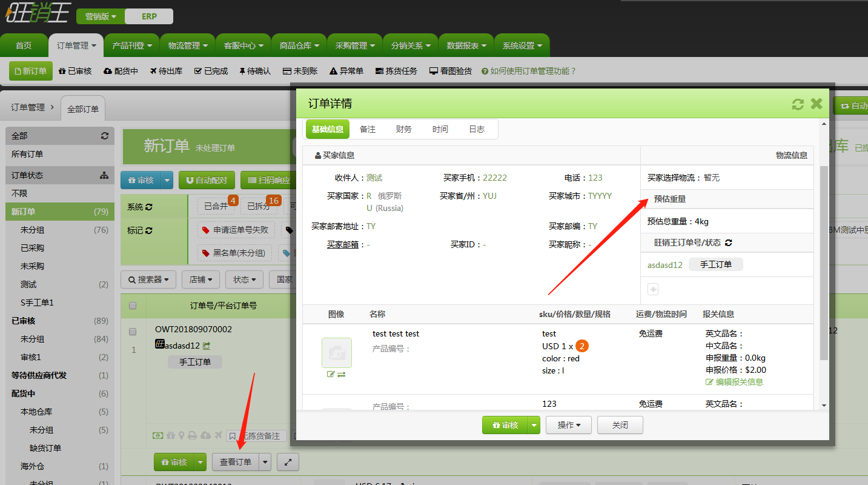Click the 新订单 button in the toolbar
Image resolution: width=868 pixels, height=485 pixels.
pos(31,71)
